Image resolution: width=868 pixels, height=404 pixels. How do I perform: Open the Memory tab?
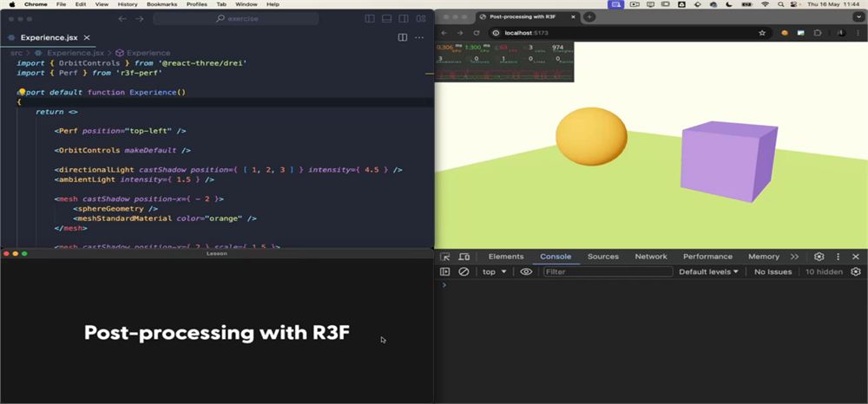click(763, 257)
